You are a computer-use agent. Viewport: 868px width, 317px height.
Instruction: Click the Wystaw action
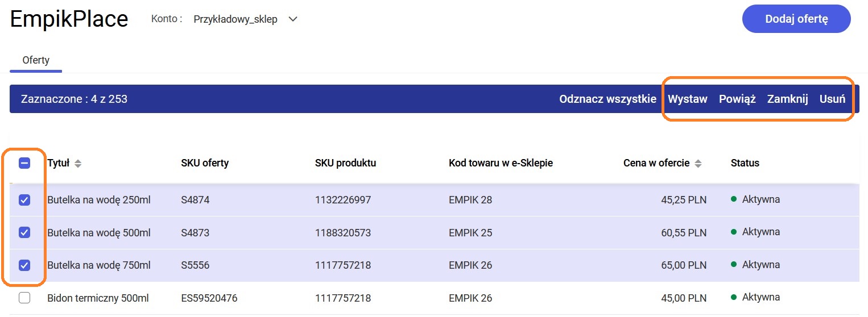[x=687, y=99]
